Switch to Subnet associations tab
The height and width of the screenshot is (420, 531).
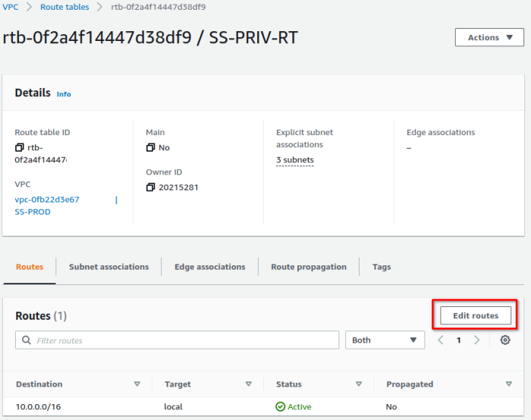coord(108,267)
